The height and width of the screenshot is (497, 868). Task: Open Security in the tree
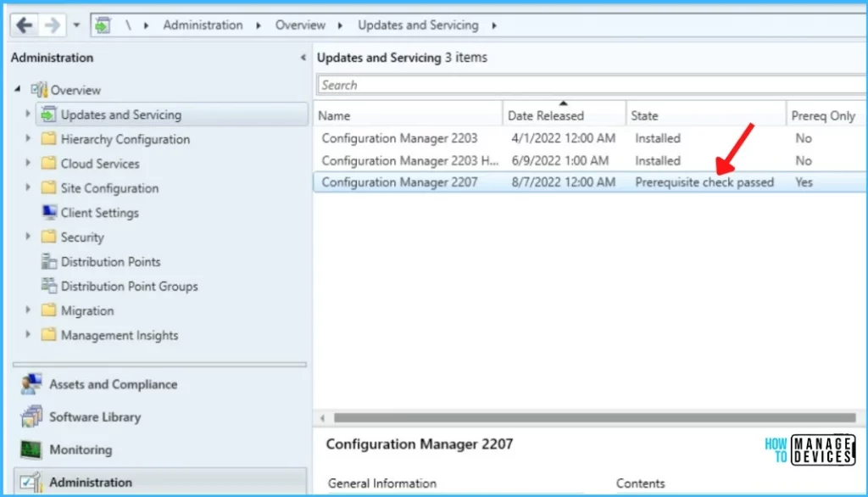[82, 237]
